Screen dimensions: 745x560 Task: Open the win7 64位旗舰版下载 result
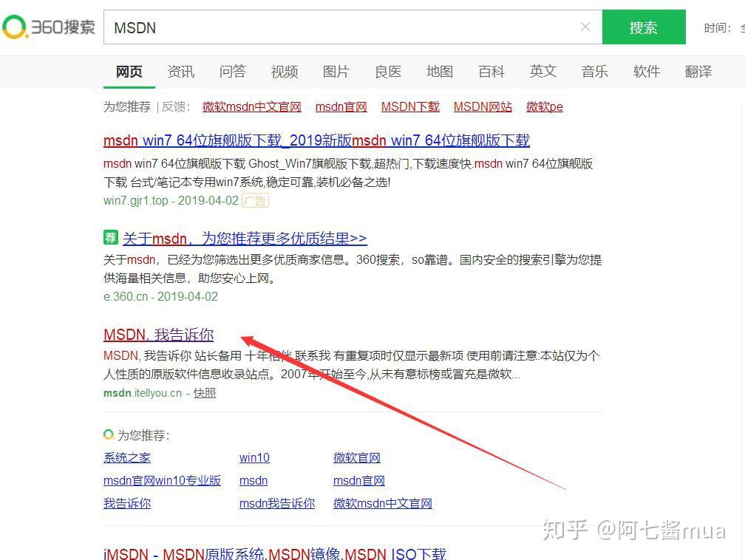[x=316, y=140]
